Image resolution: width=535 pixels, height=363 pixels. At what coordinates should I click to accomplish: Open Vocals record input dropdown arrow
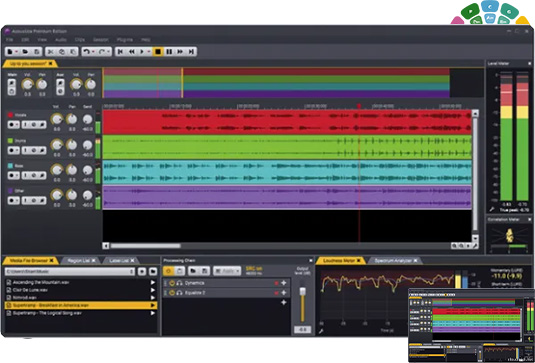coord(17,125)
